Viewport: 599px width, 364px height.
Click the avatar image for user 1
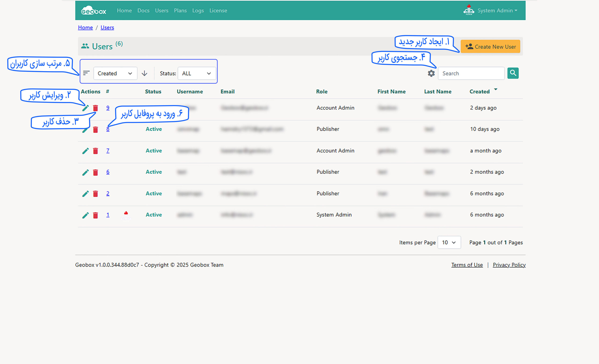(x=126, y=215)
